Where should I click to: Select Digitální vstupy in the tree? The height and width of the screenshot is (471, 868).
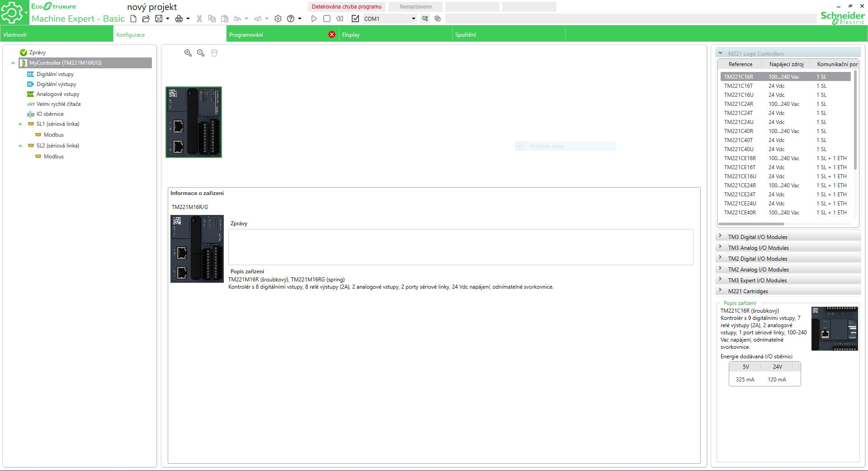pos(55,74)
